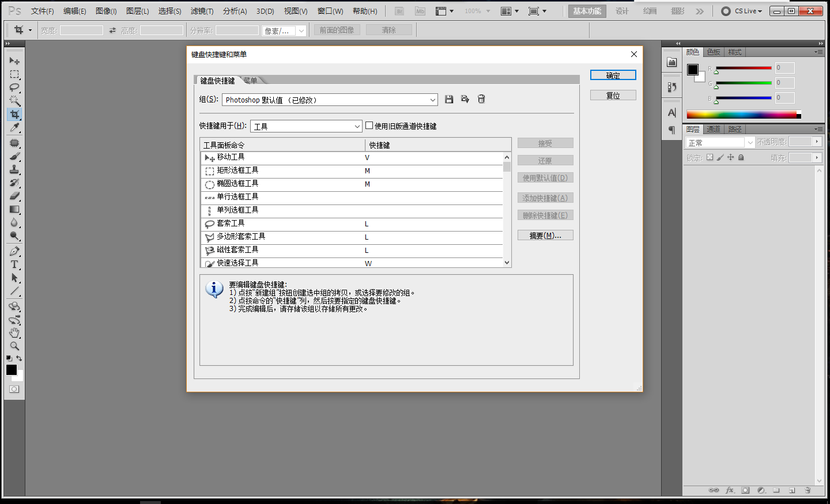Image resolution: width=830 pixels, height=504 pixels.
Task: Expand the Crop tool preset picker arrow
Action: point(30,31)
